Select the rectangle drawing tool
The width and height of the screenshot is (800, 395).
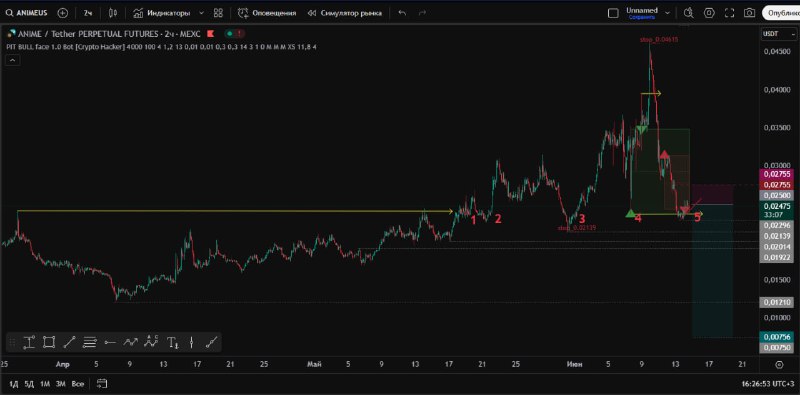click(49, 343)
